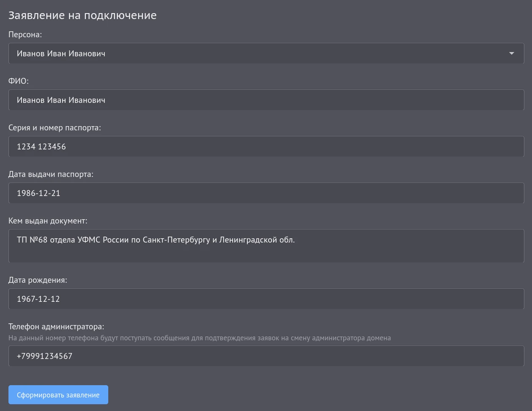Viewport: 532px width, 411px height.
Task: Click the Заявление на подключение heading
Action: 82,15
